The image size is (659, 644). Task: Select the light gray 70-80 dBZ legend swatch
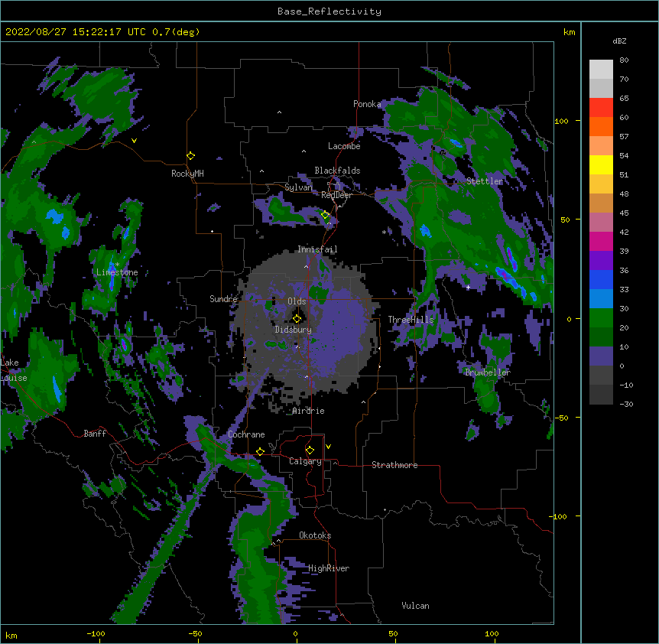click(x=601, y=70)
